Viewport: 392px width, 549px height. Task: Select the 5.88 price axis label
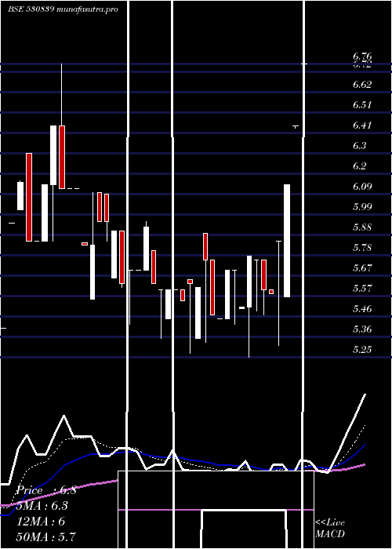click(x=362, y=227)
